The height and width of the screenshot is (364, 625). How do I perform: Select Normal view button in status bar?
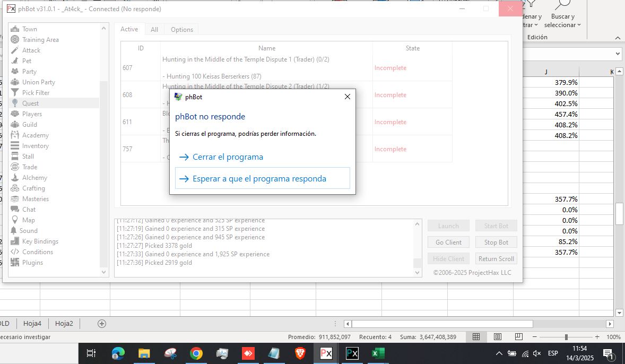coord(476,337)
